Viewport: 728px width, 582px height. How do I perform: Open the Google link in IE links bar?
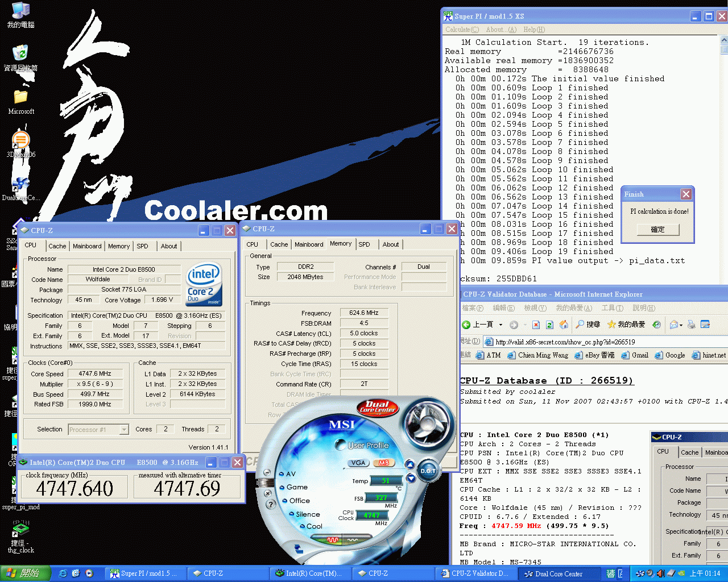pos(670,355)
